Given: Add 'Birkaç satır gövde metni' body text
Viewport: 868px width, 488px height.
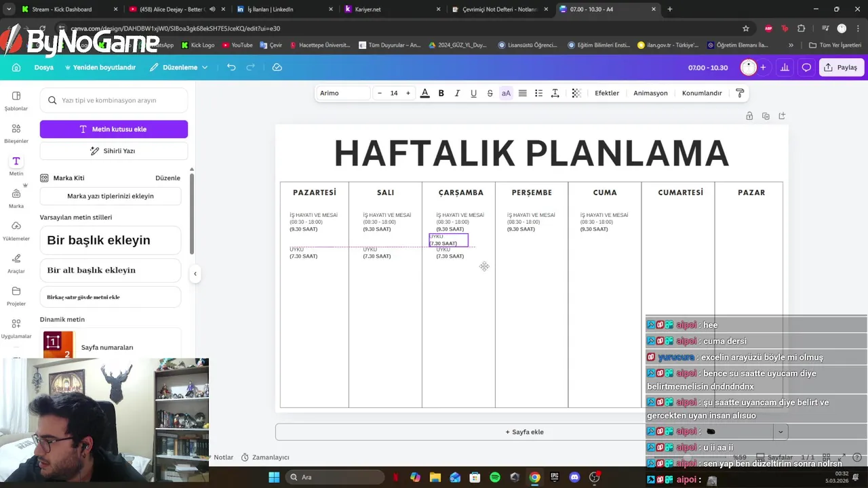Looking at the screenshot, I should coord(111,297).
